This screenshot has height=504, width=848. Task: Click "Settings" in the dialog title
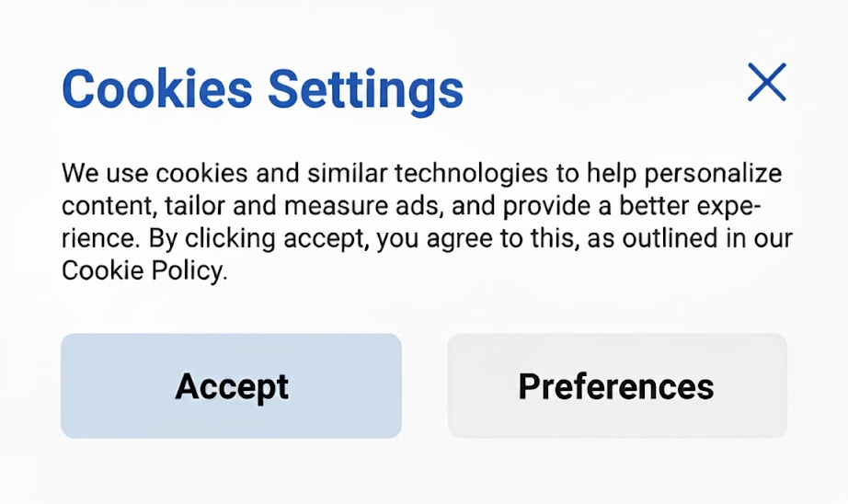tap(365, 88)
